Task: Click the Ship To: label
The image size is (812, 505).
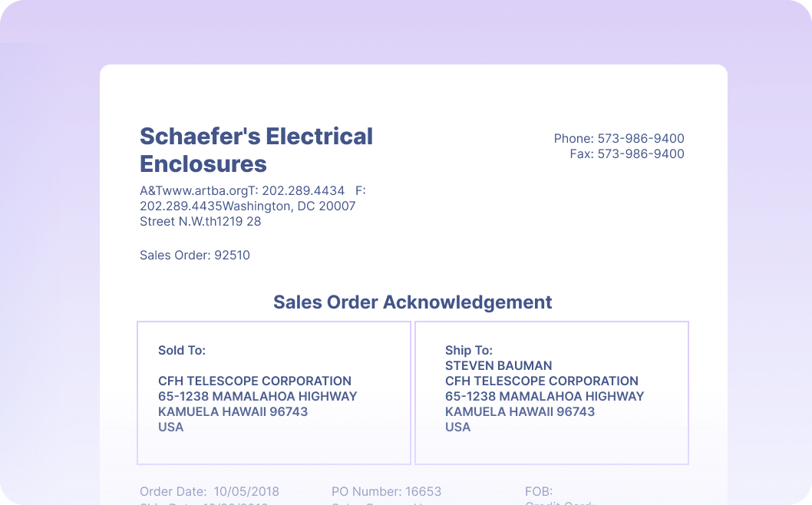Action: [x=468, y=351]
